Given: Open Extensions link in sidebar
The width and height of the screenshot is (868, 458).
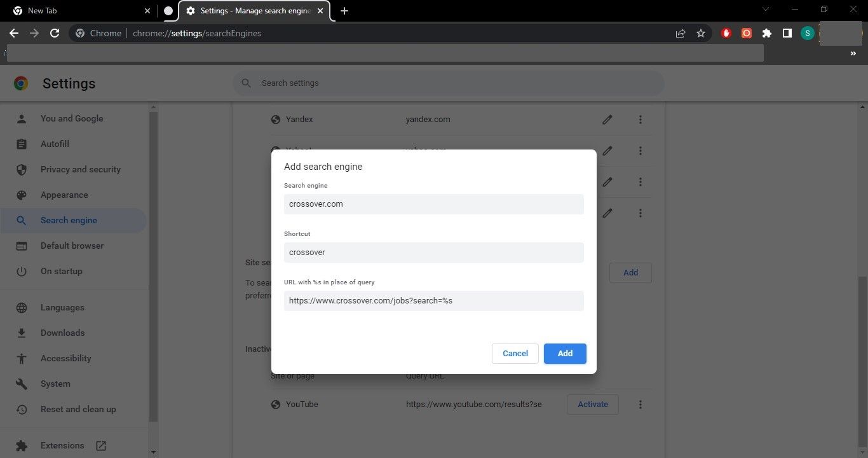Looking at the screenshot, I should coord(62,445).
